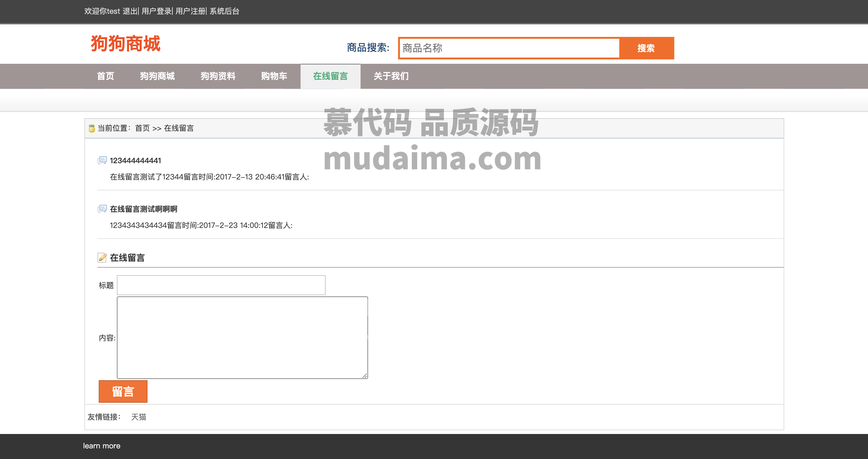Open the 用户登录 link
The height and width of the screenshot is (459, 868).
[x=156, y=11]
